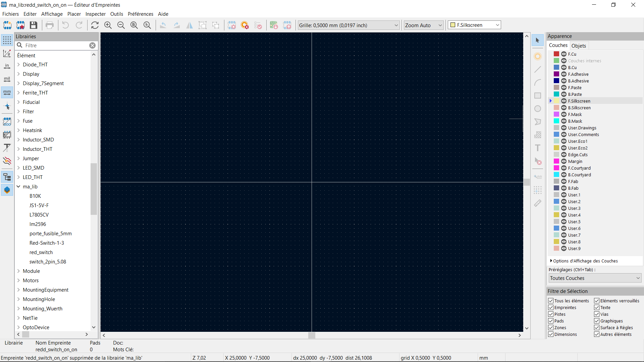Click the Save footprint icon

point(34,25)
